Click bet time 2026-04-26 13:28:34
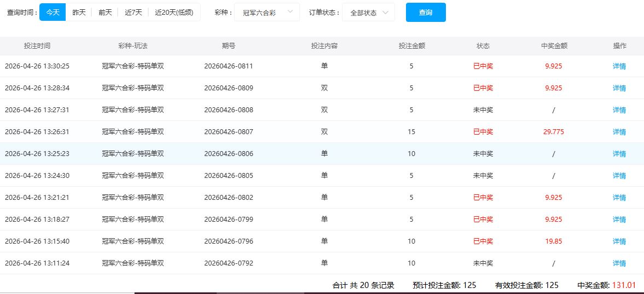 coord(37,88)
